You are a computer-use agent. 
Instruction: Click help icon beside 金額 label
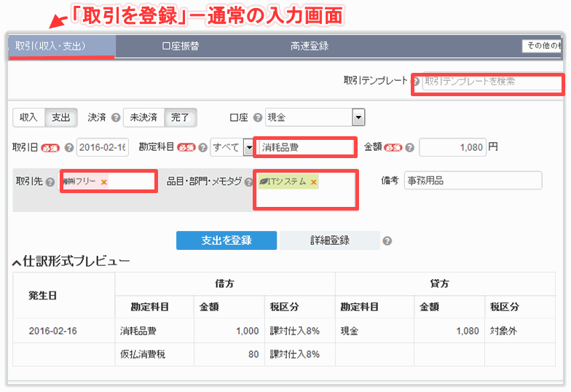click(x=409, y=147)
